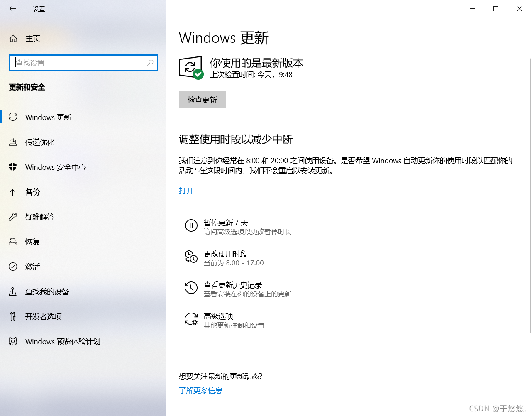Open 开发者选项 page
Screen dimensions: 532x416
pyautogui.click(x=83, y=316)
